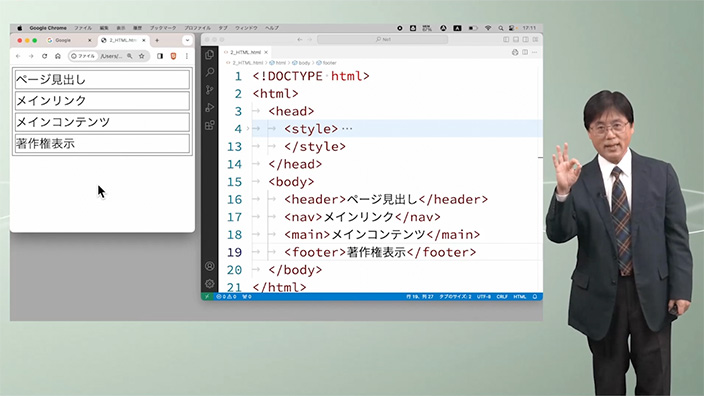Toggle bottom panel layout icon in VS Code title bar
This screenshot has height=396, width=704.
tap(516, 40)
